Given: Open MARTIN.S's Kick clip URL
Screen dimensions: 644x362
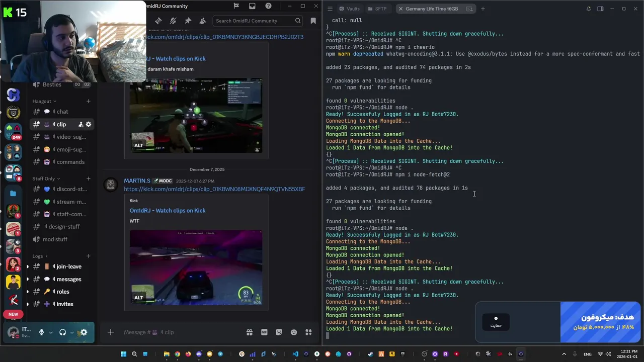Looking at the screenshot, I should click(x=214, y=189).
